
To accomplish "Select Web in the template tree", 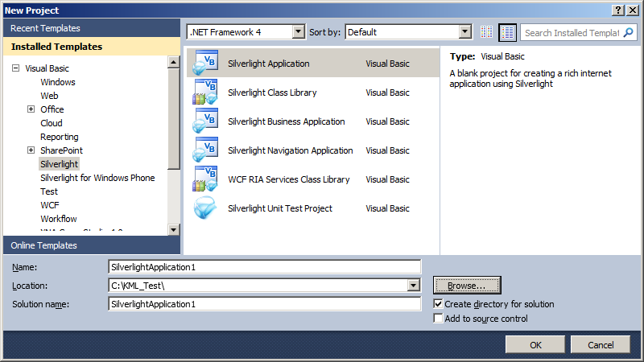I will (x=49, y=96).
